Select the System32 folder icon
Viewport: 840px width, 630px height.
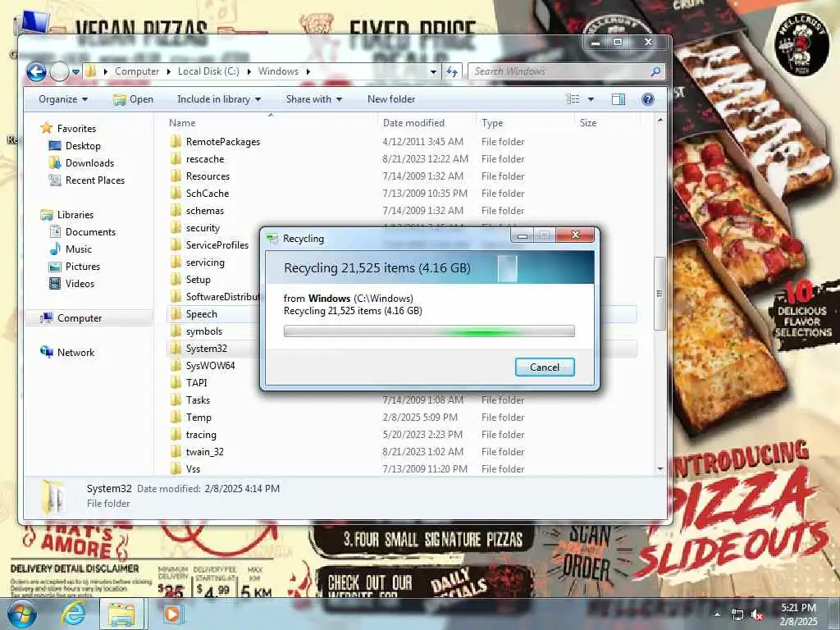(x=176, y=348)
